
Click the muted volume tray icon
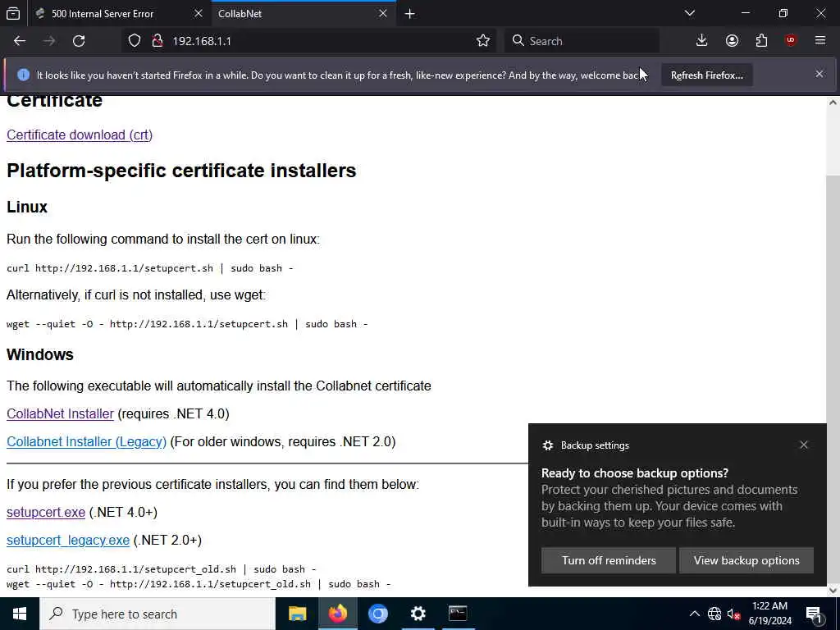tap(733, 614)
